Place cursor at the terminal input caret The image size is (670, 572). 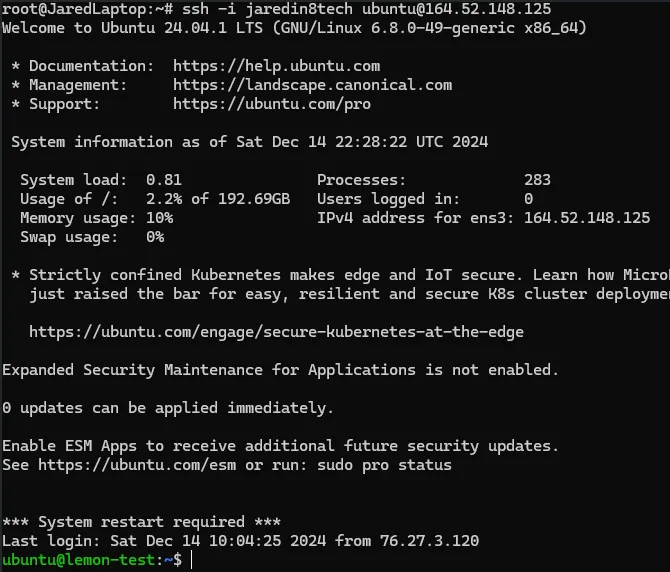191,560
